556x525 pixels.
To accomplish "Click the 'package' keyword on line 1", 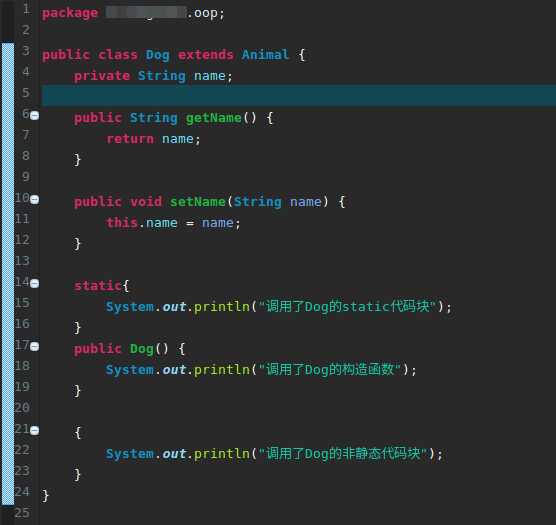I will 70,13.
